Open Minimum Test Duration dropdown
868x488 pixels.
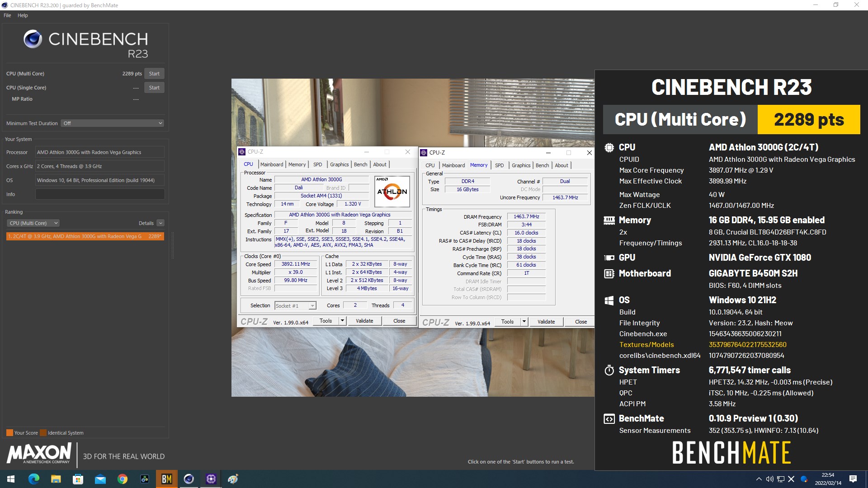point(112,123)
